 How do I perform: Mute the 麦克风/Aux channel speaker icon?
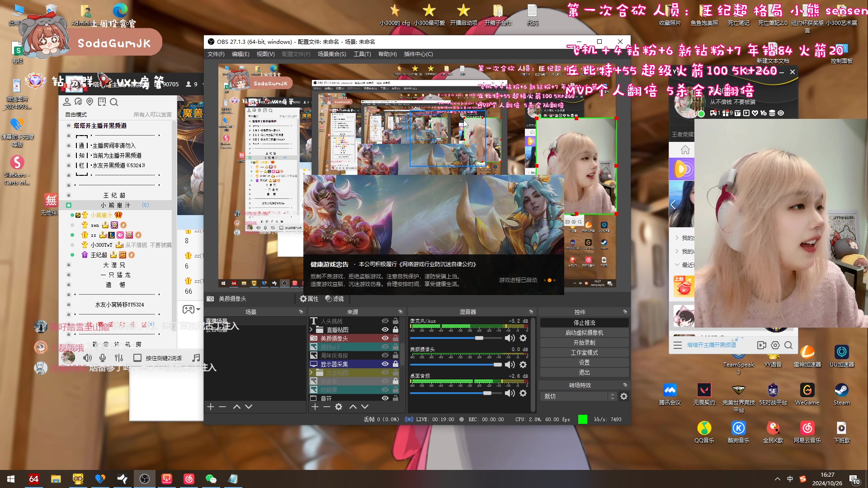510,338
